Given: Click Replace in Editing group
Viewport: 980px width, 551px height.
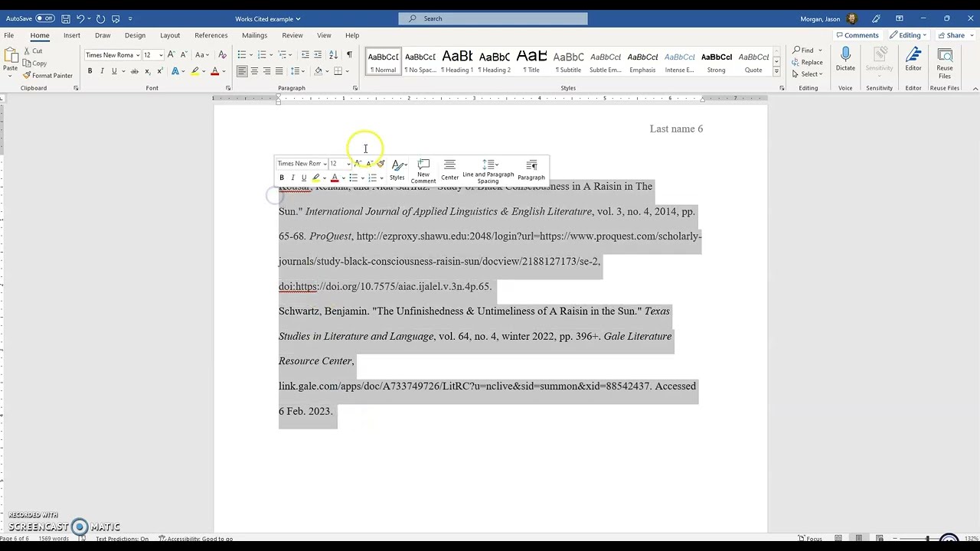Looking at the screenshot, I should click(x=807, y=63).
